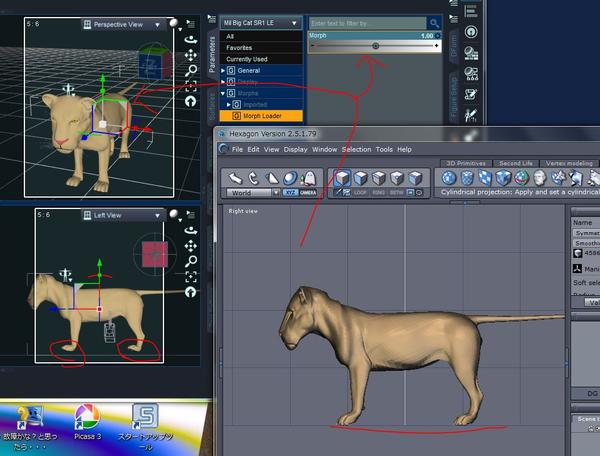
Task: Open Perspective View draw style sphere dropdown
Action: point(175,24)
